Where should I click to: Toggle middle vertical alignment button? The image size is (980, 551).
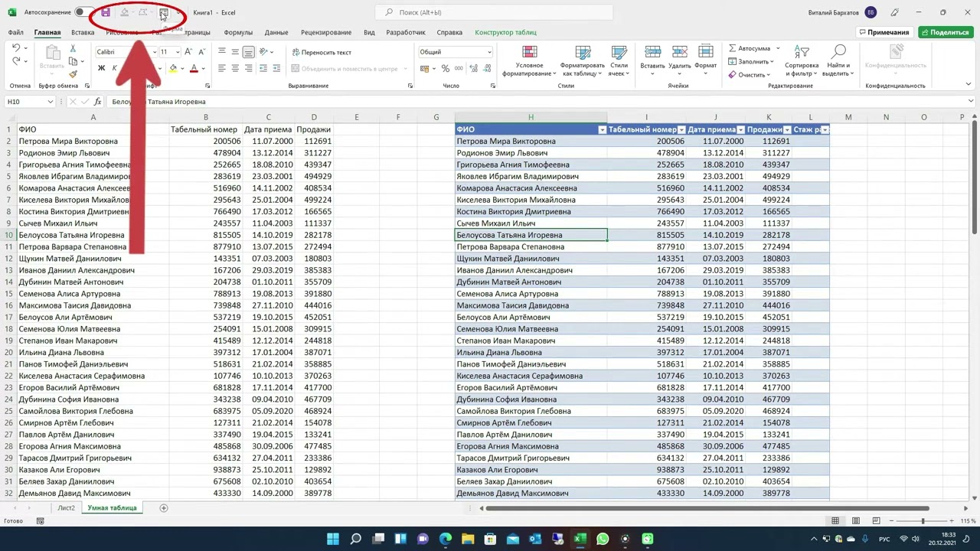coord(235,51)
